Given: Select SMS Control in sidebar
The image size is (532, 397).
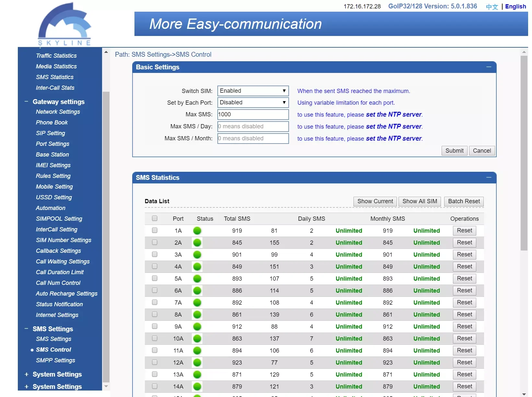Looking at the screenshot, I should click(x=53, y=350).
